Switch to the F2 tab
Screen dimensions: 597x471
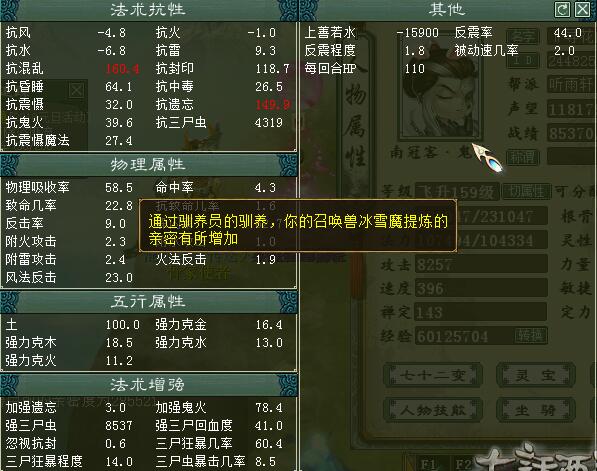[463, 464]
